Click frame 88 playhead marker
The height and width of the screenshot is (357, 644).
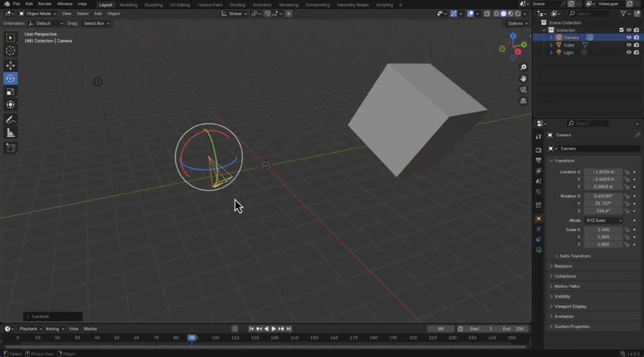pos(192,338)
